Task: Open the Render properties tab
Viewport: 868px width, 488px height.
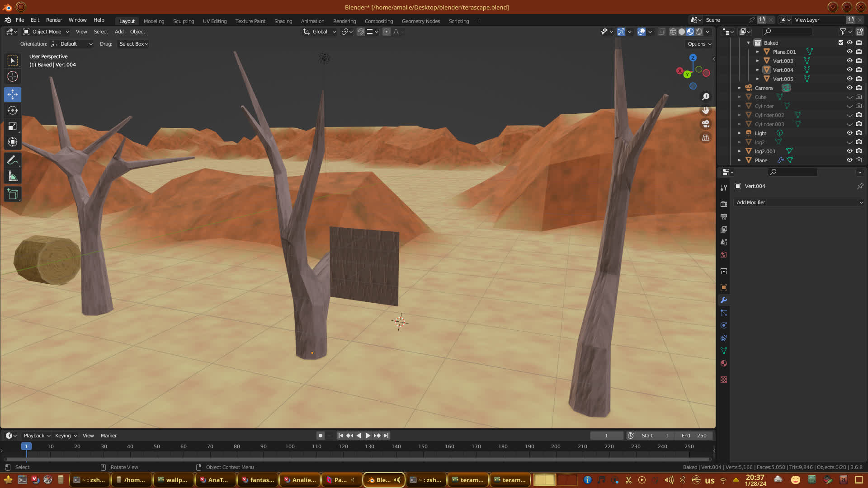Action: (724, 204)
